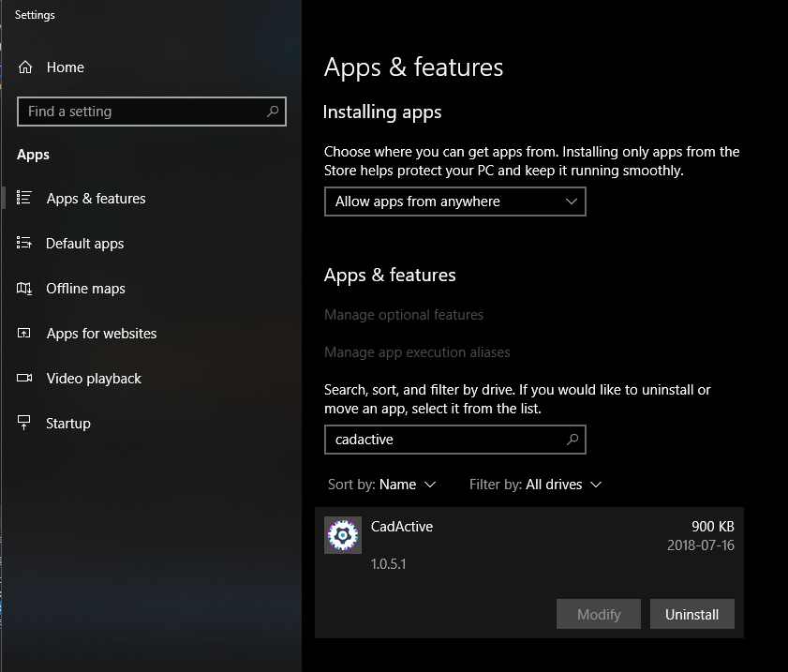Click the Offline maps map icon

tap(24, 289)
